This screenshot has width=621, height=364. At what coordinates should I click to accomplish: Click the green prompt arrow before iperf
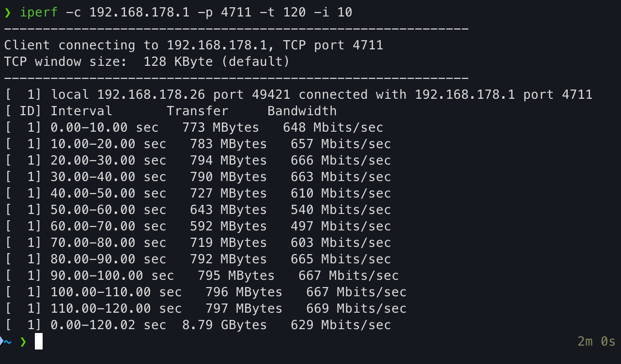[7, 13]
